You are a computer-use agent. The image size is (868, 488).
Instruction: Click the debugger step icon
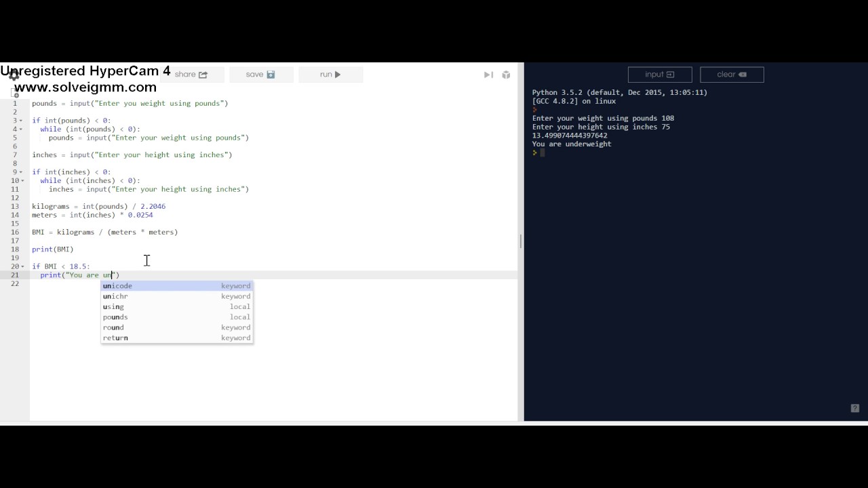(488, 75)
